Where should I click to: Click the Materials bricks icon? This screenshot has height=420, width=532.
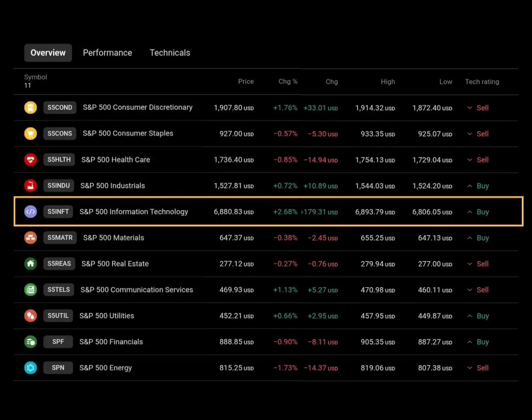coord(31,237)
